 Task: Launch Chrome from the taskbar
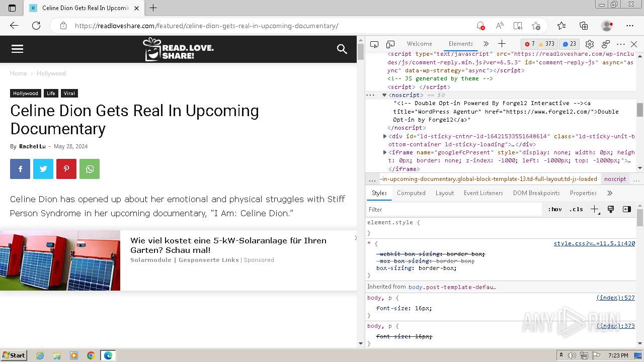91,355
